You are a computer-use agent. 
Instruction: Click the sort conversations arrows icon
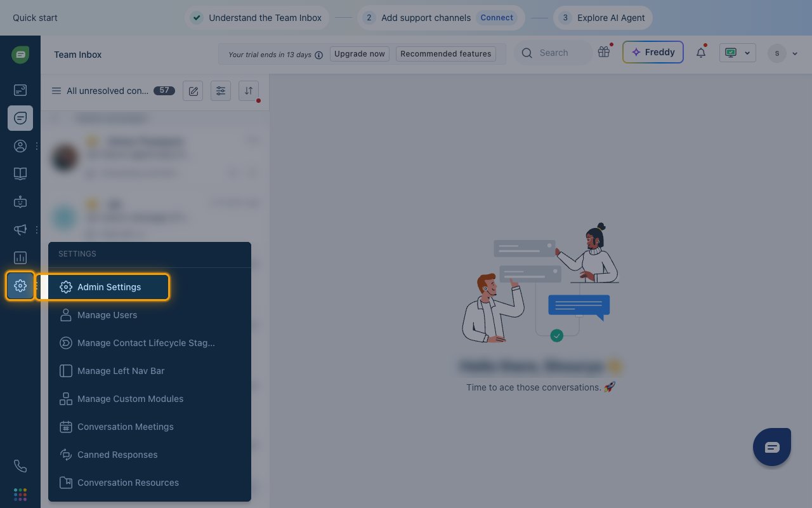click(x=249, y=91)
